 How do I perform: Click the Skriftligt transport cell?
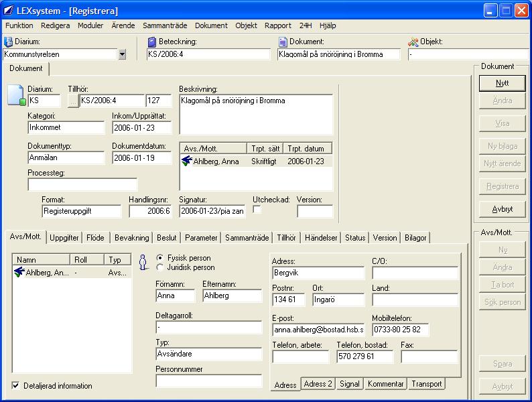[264, 161]
